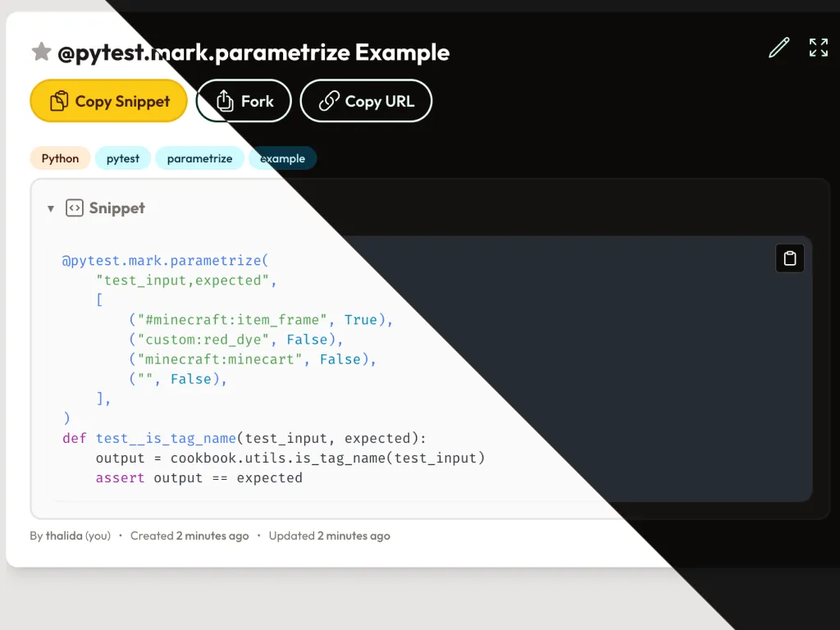The width and height of the screenshot is (840, 630).
Task: Click the Copy URL button
Action: [x=366, y=101]
